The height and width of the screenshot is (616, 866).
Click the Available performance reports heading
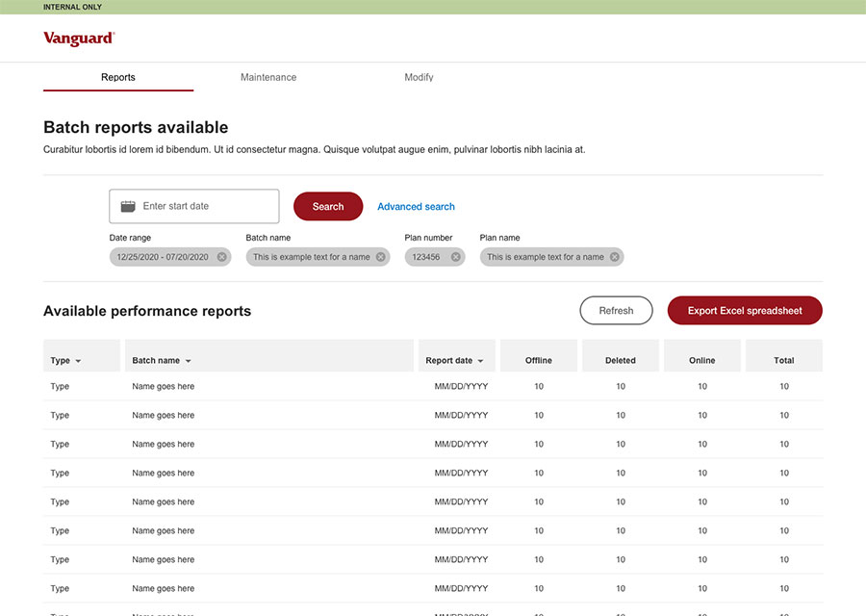point(147,311)
